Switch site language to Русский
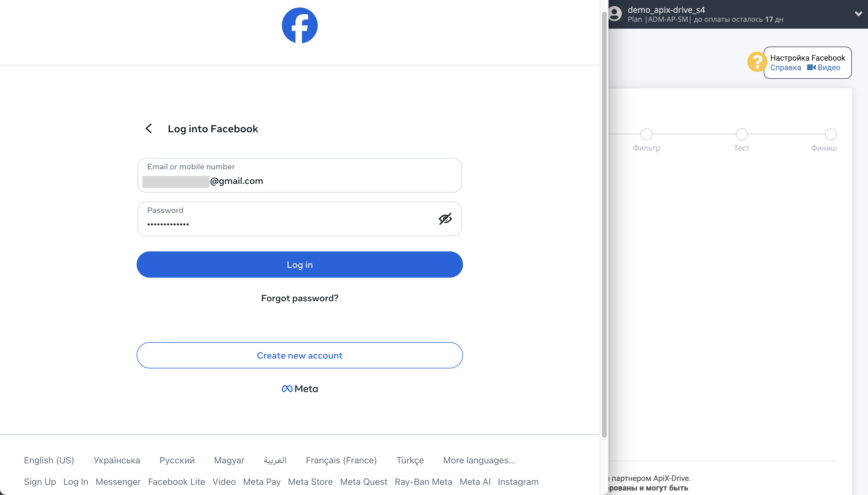 [177, 460]
